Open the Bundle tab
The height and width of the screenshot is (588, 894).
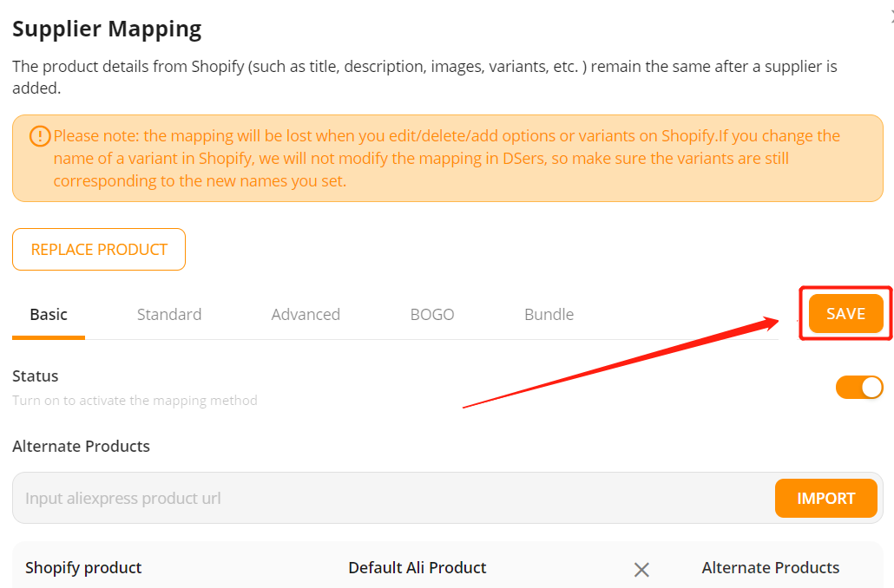(x=549, y=315)
